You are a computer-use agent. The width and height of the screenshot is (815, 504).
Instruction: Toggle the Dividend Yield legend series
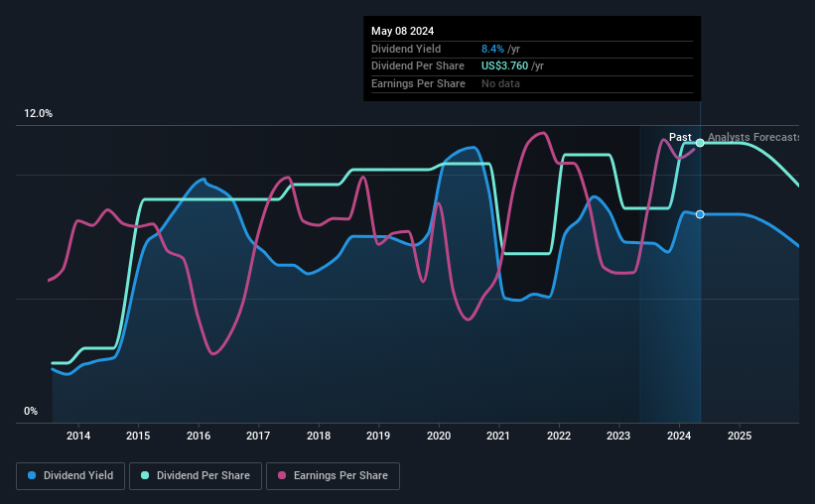click(x=70, y=476)
